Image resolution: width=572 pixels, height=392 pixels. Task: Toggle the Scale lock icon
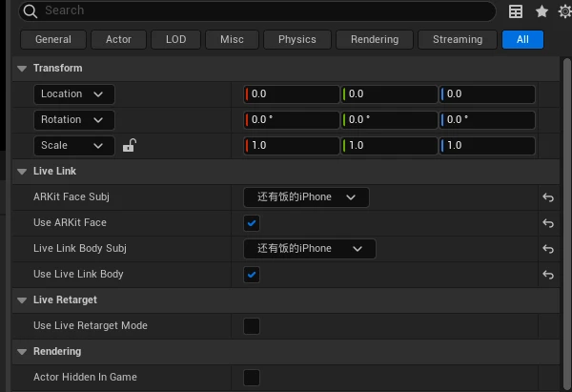pos(129,146)
